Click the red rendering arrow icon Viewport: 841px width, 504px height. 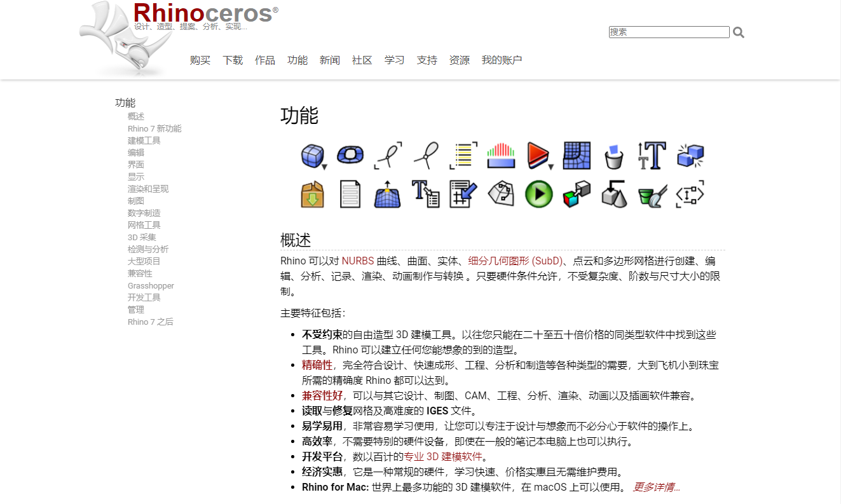pyautogui.click(x=538, y=154)
